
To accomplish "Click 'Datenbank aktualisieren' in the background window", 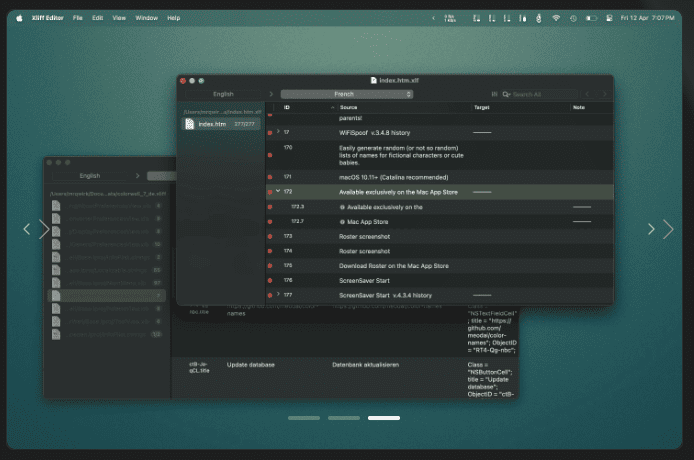I will pyautogui.click(x=366, y=365).
